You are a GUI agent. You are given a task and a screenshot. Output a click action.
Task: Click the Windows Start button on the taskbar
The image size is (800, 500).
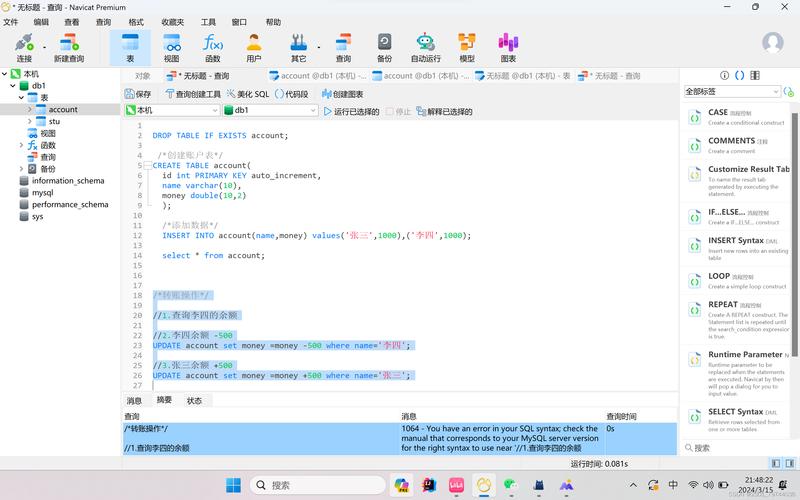tap(234, 485)
